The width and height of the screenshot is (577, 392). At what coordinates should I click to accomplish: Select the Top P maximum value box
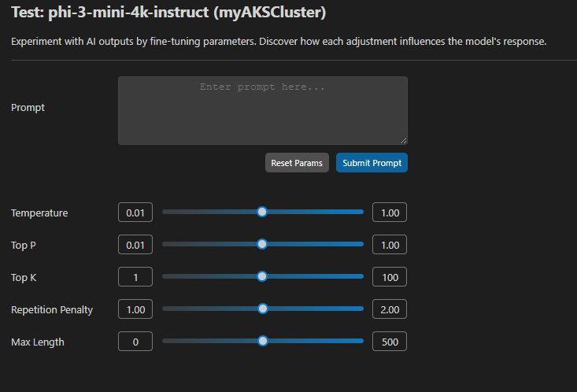(390, 245)
